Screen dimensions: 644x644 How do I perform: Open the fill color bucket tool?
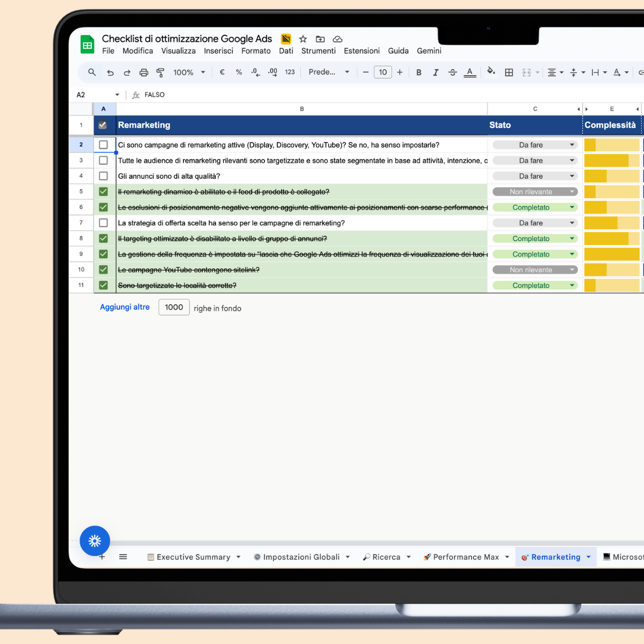click(491, 72)
